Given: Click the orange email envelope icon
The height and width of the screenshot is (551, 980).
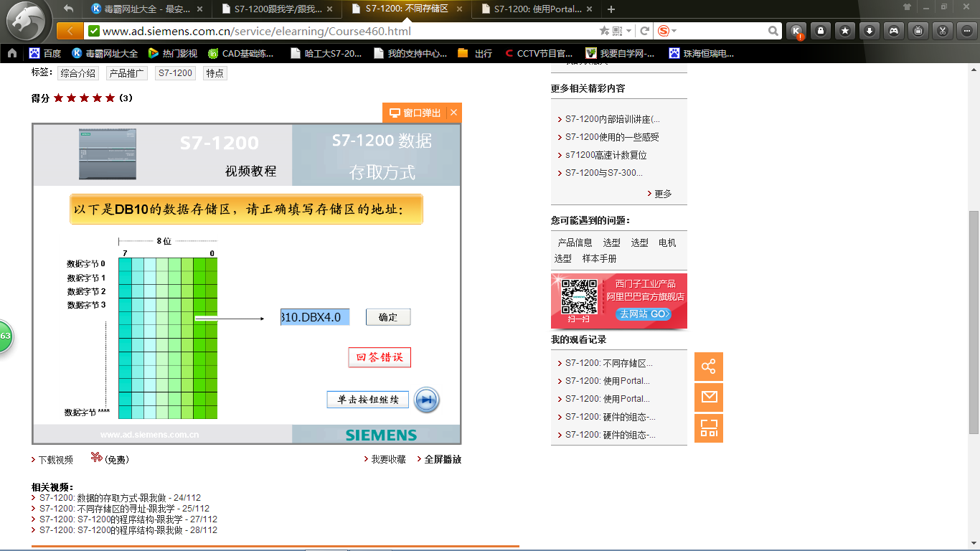Looking at the screenshot, I should click(x=709, y=397).
